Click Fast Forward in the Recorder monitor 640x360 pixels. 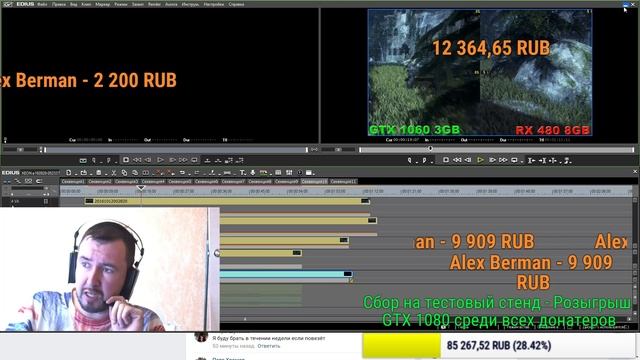(503, 160)
